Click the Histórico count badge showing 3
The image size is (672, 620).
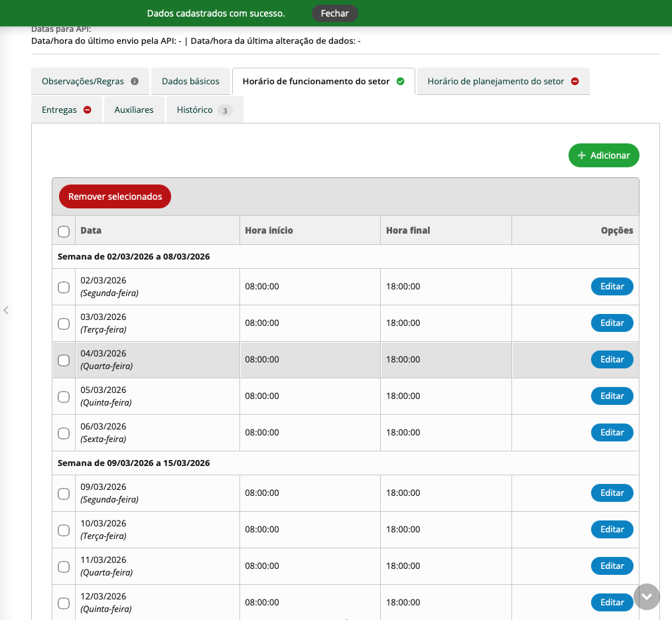point(225,110)
